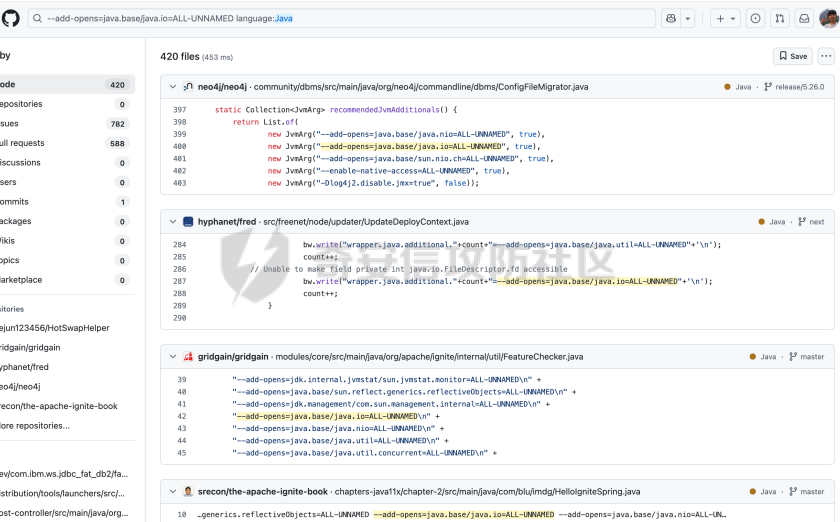Collapse the srecon/the-apache-ignite-book result

[x=172, y=491]
